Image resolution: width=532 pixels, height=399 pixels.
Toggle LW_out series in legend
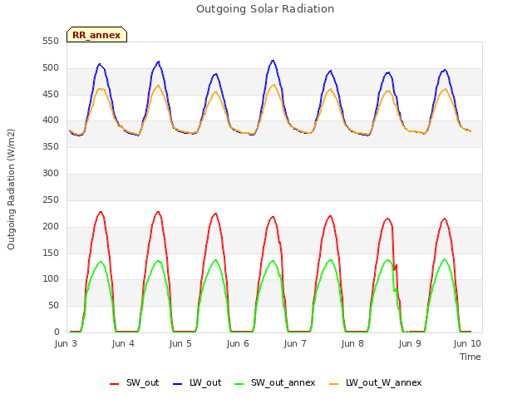pyautogui.click(x=197, y=382)
